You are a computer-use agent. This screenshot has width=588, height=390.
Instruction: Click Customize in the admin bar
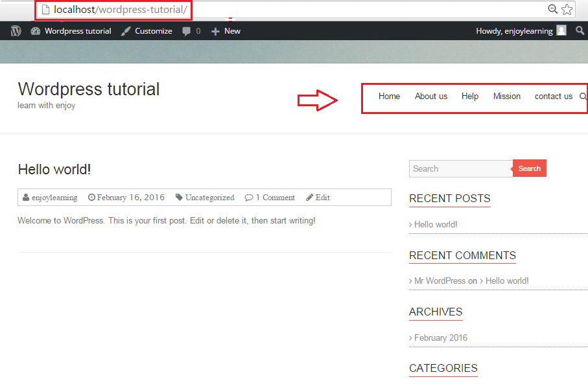pos(154,31)
